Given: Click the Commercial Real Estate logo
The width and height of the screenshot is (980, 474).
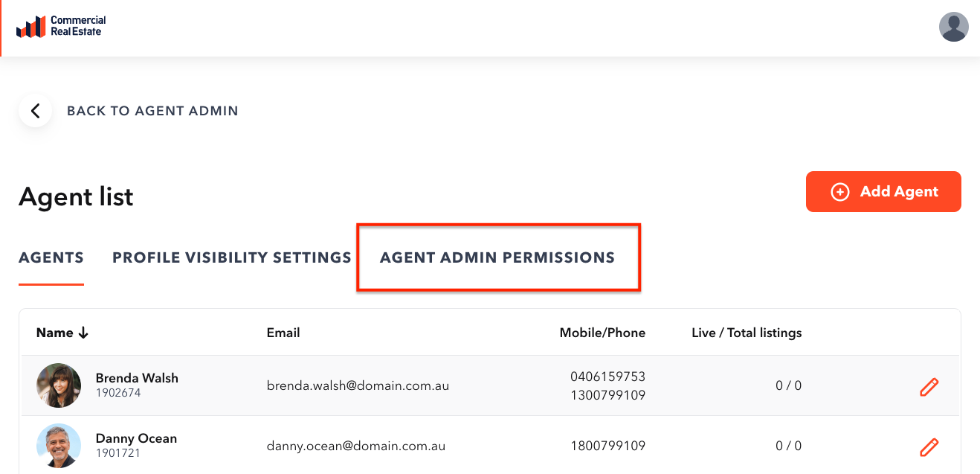Looking at the screenshot, I should click(x=59, y=27).
